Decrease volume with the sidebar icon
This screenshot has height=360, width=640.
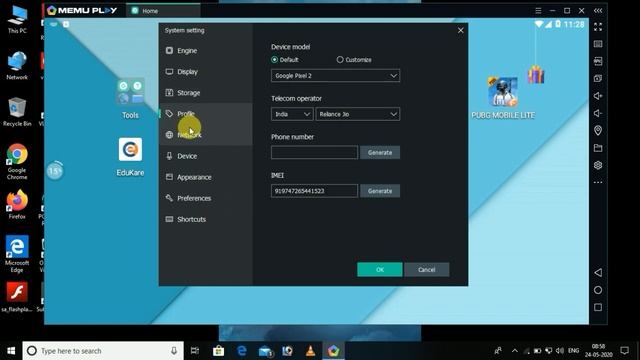click(x=598, y=113)
